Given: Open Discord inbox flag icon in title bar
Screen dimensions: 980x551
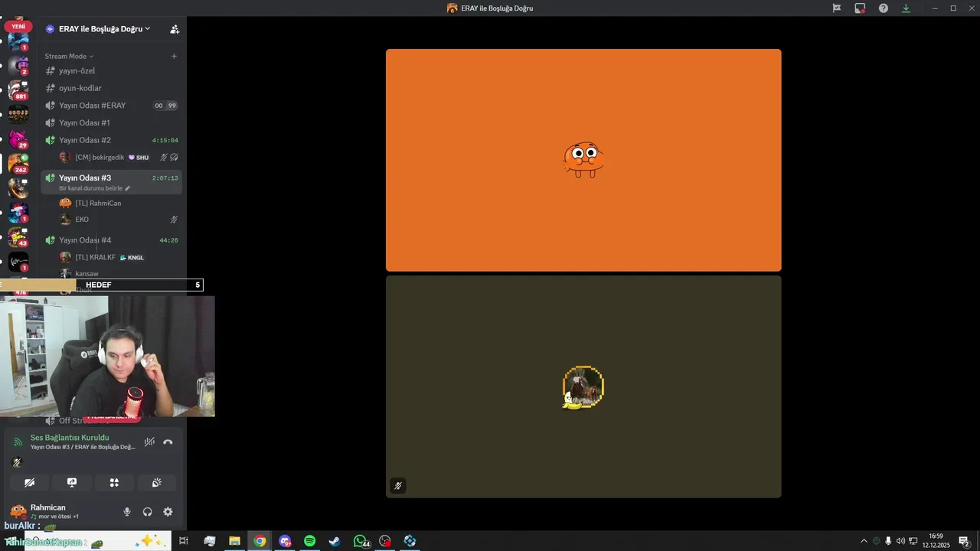Looking at the screenshot, I should coord(837,8).
